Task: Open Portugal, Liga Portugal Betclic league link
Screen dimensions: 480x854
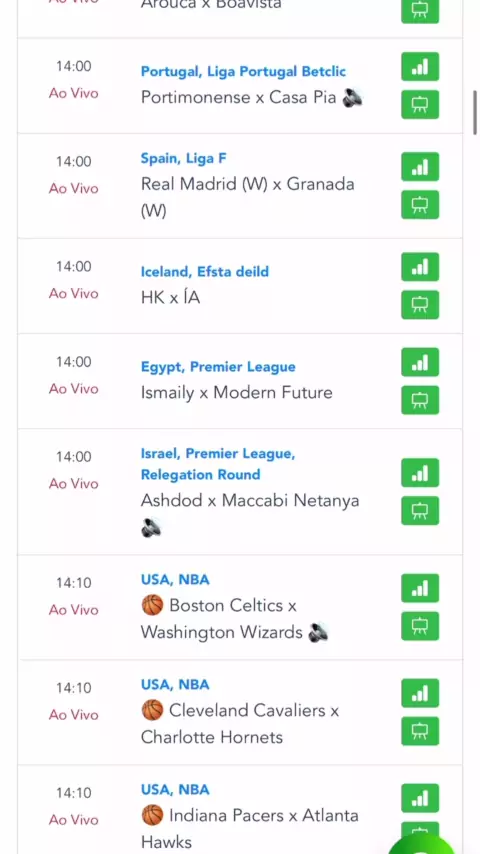Action: coord(243,71)
